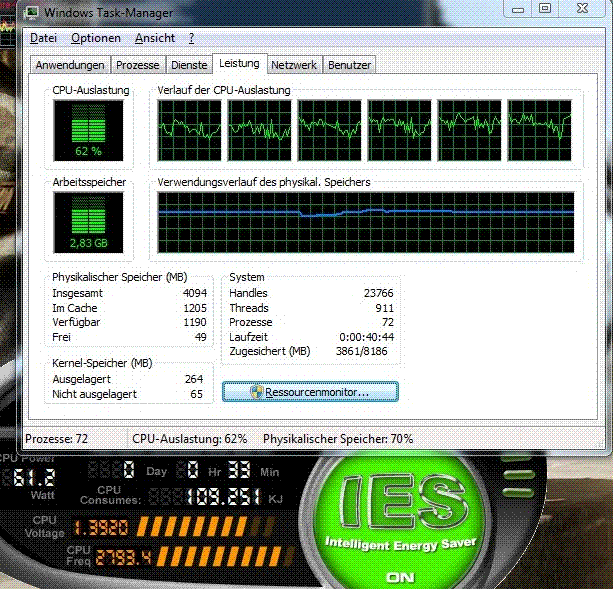Click the Laufzeit value 0:00:40:44

pos(367,337)
